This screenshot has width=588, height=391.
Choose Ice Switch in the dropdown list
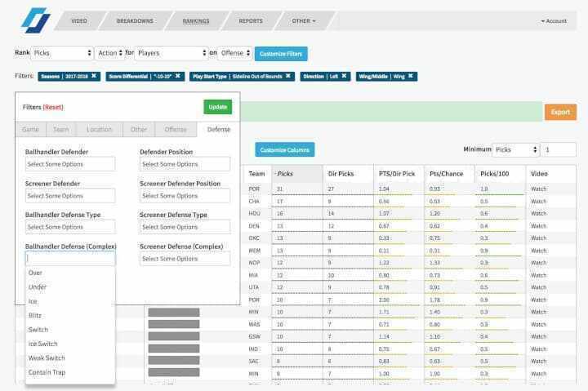[42, 344]
